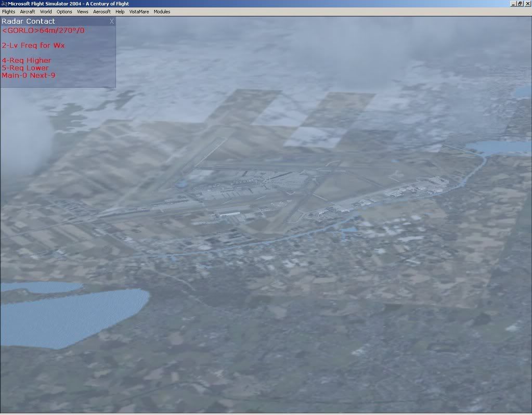Image resolution: width=532 pixels, height=415 pixels.
Task: Click the GORLO waypoint info line
Action: (43, 31)
